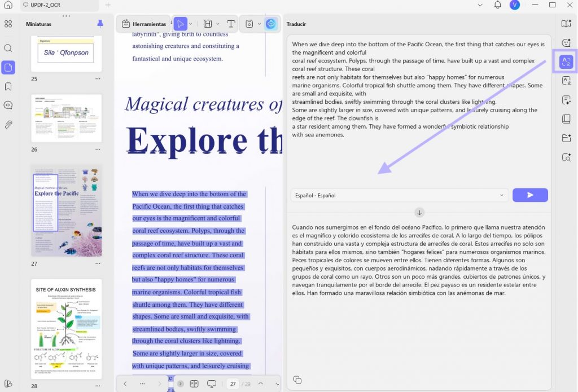The width and height of the screenshot is (578, 392).
Task: Expand the highlight tool dropdown arrow
Action: tap(217, 24)
